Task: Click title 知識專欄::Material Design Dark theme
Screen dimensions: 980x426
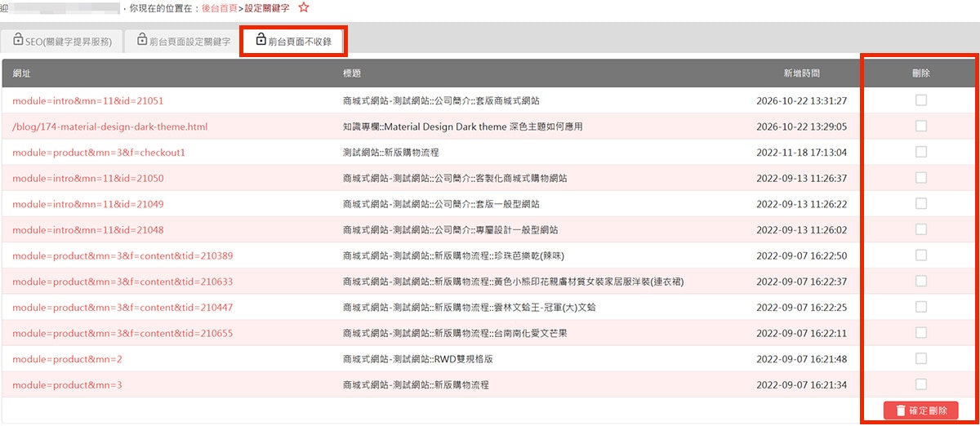Action: coord(463,127)
